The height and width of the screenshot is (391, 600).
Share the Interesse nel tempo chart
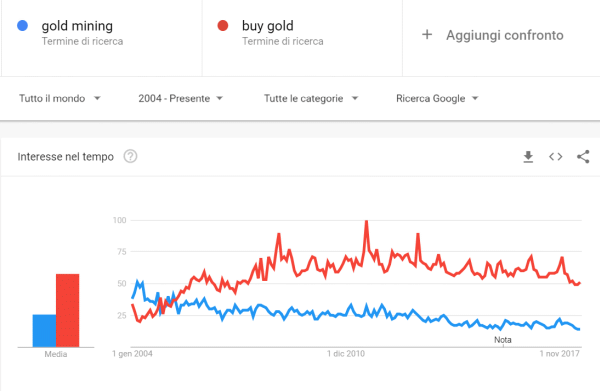coord(583,156)
